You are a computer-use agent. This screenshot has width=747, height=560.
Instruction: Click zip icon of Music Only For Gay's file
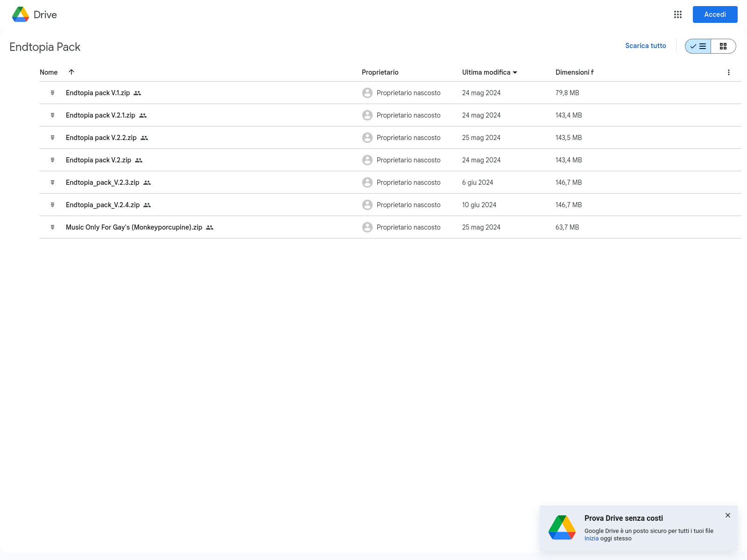53,227
